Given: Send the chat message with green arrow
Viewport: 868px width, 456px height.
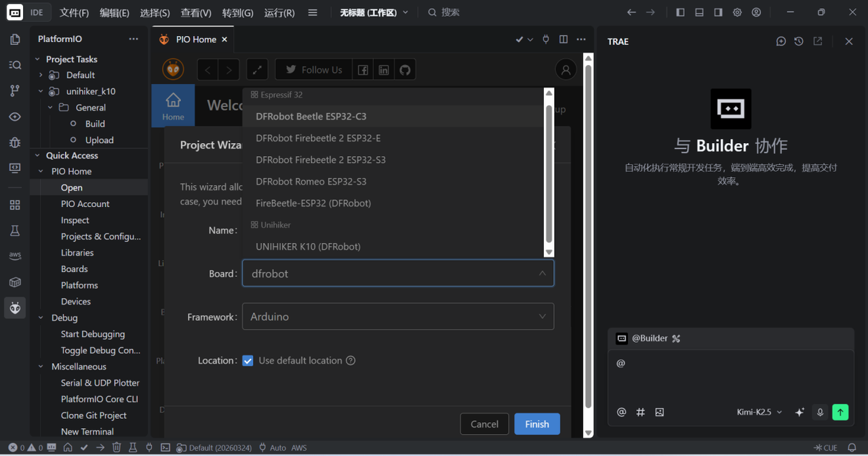Looking at the screenshot, I should coord(840,412).
